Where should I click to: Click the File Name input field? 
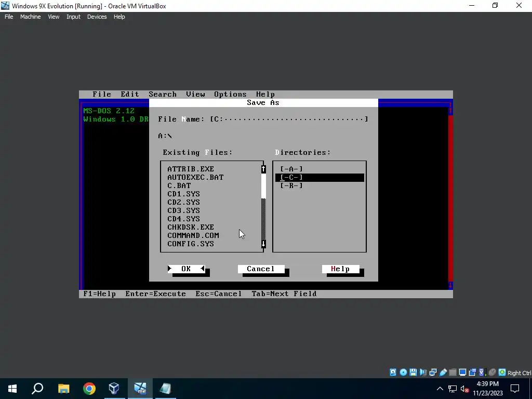[289, 119]
